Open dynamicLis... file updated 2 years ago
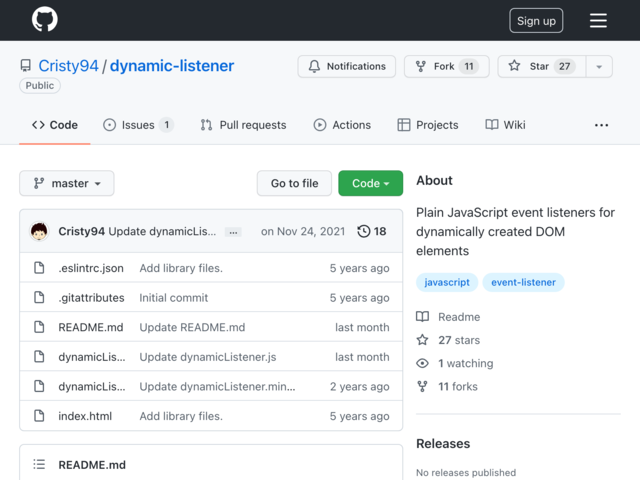Viewport: 640px width, 480px height. coord(92,387)
